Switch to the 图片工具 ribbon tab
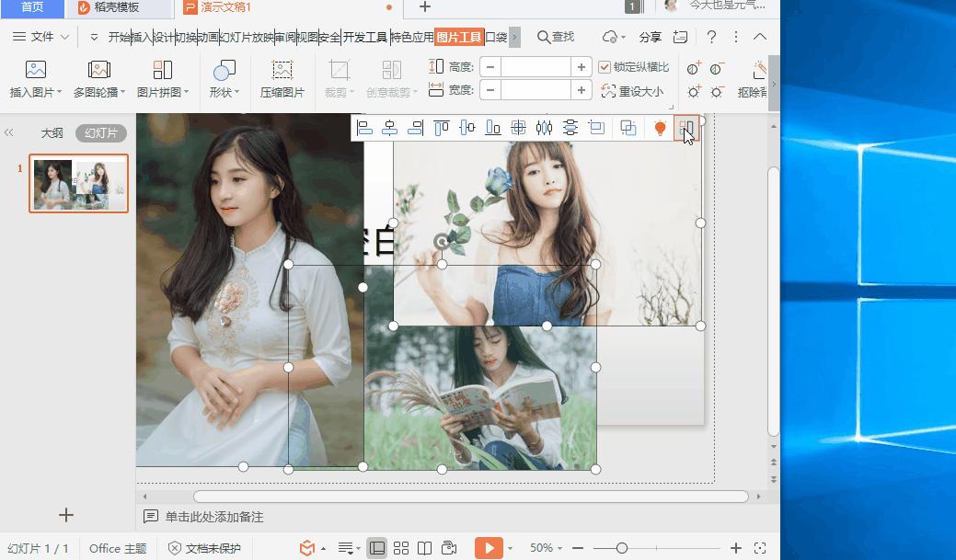 click(461, 38)
